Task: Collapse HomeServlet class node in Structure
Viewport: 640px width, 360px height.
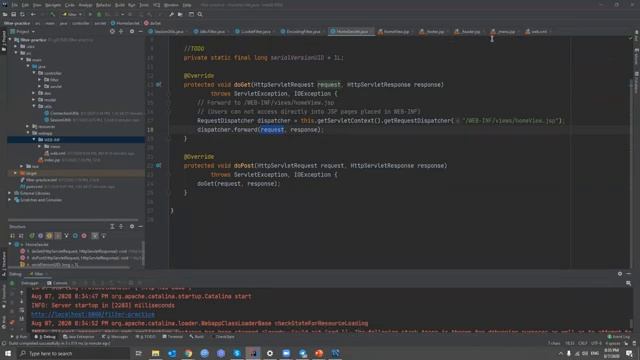Action: point(10,244)
